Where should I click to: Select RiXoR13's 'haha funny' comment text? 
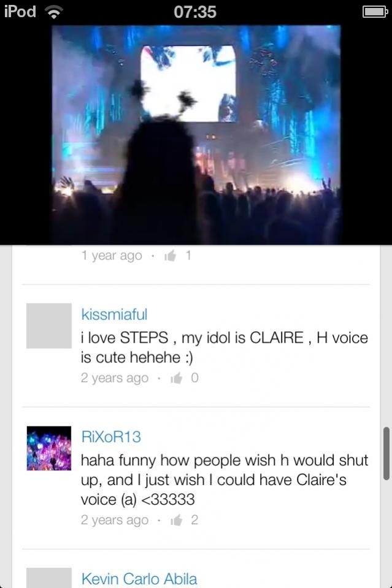click(x=225, y=480)
